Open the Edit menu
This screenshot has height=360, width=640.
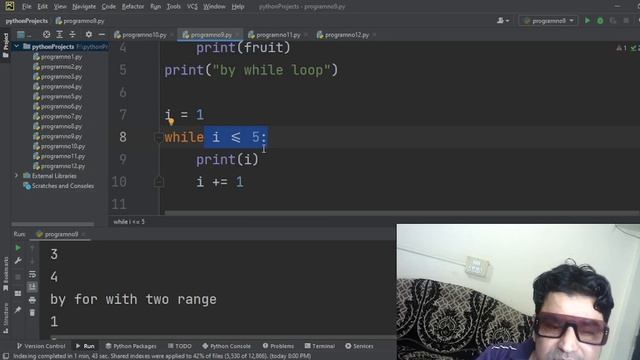click(x=42, y=7)
